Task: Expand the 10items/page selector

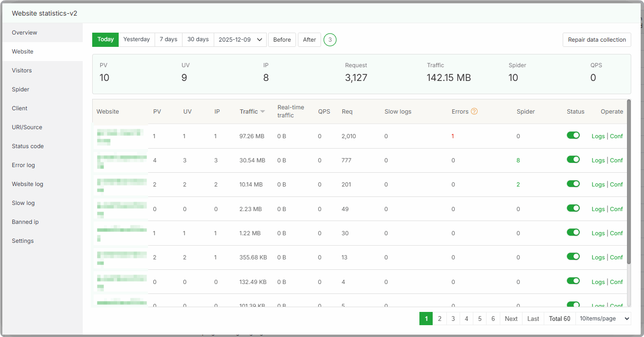Action: coord(603,319)
